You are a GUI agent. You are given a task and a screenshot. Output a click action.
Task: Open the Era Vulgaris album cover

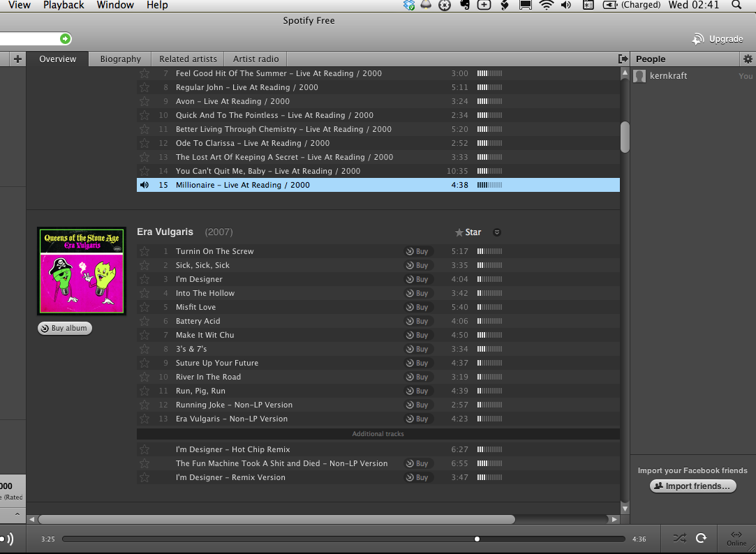[82, 271]
